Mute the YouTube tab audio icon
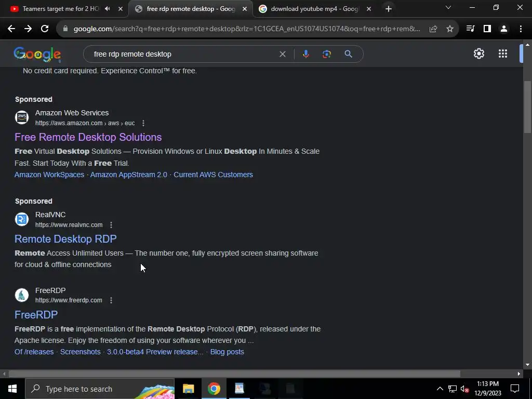The image size is (532, 399). coord(108,9)
